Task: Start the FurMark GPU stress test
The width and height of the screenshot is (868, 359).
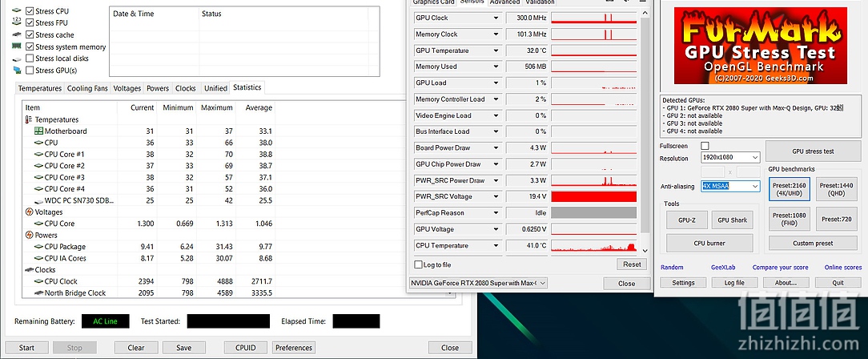Action: click(x=813, y=151)
